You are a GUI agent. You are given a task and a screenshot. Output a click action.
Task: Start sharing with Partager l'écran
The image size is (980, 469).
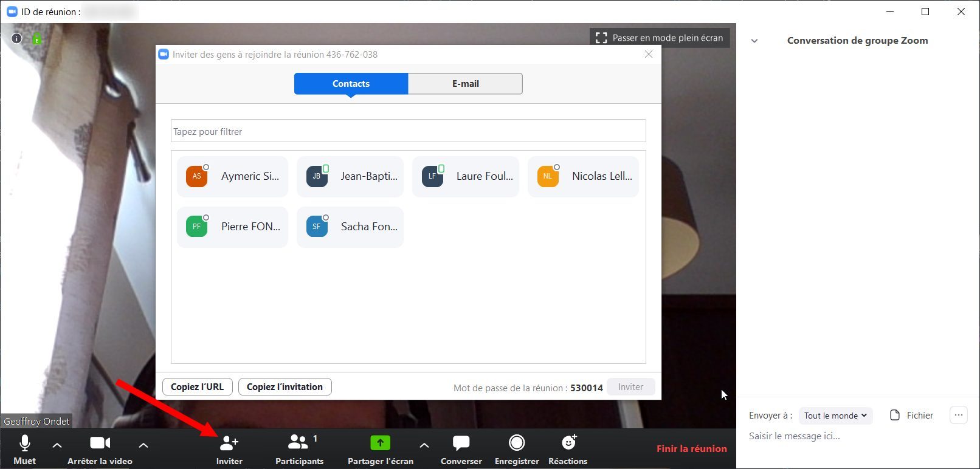click(x=381, y=450)
